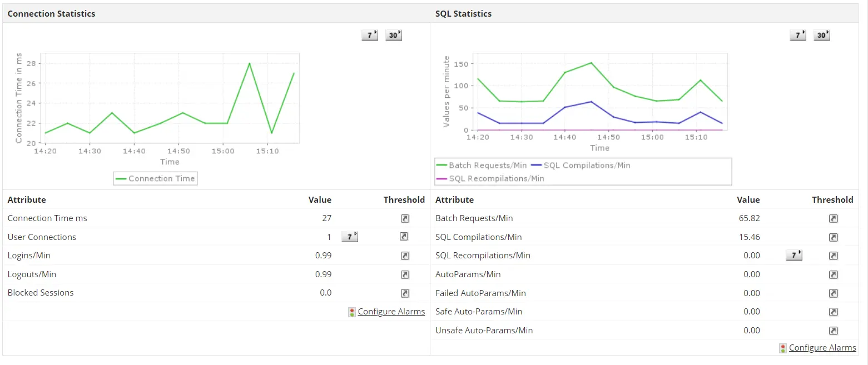Screen dimensions: 868x365
Task: Open threshold icon for Connection Time ms
Action: [404, 218]
